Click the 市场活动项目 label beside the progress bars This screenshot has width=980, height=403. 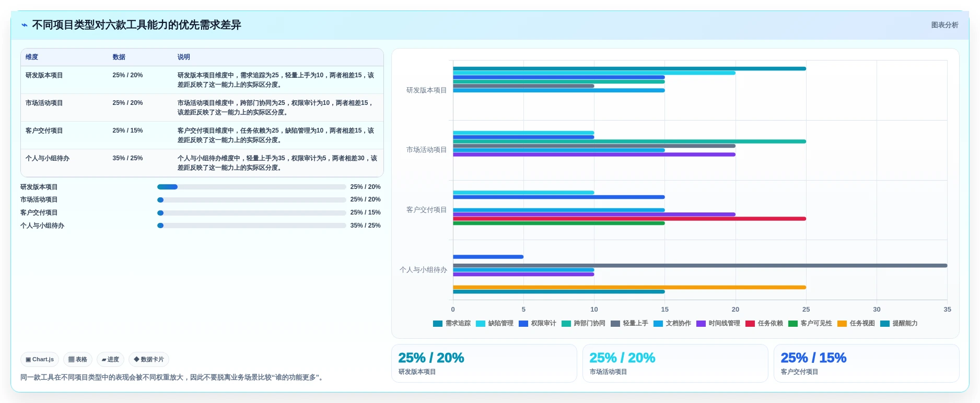[x=39, y=200]
